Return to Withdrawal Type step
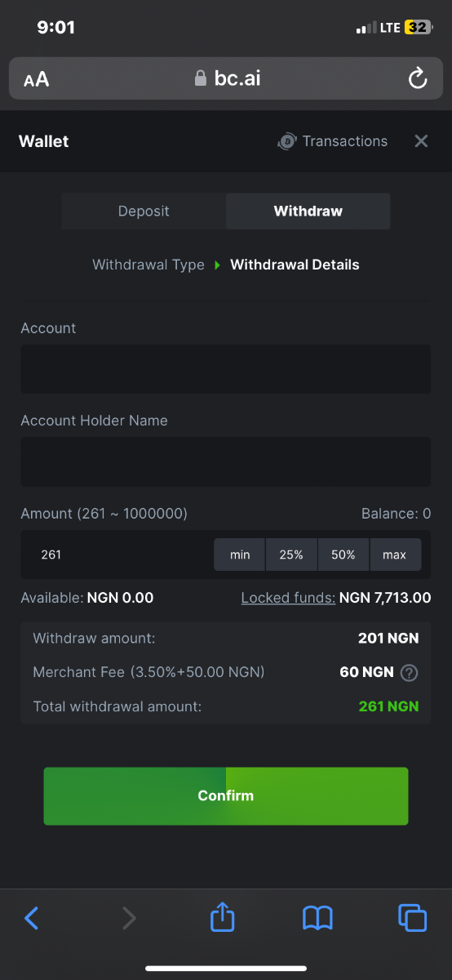Image resolution: width=452 pixels, height=980 pixels. tap(148, 265)
